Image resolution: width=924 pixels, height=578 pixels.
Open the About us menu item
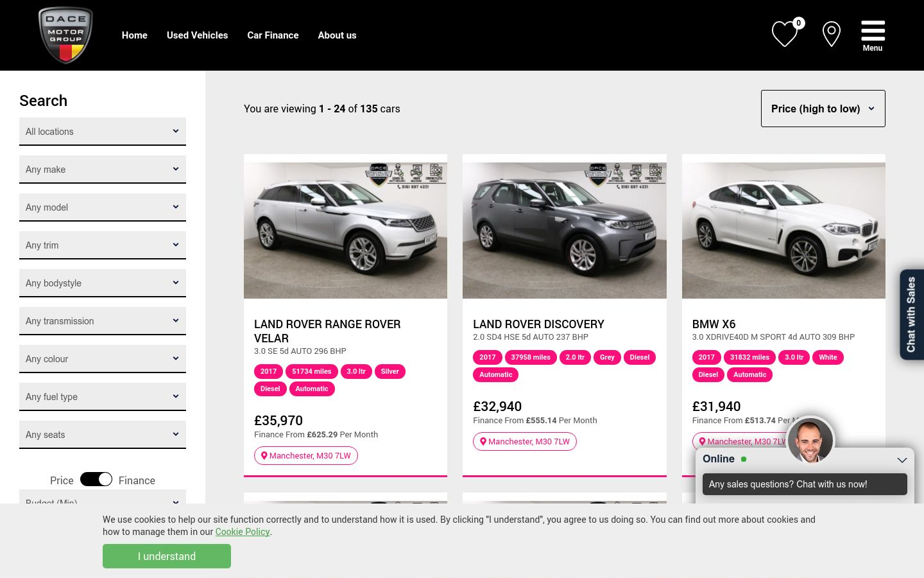tap(337, 35)
